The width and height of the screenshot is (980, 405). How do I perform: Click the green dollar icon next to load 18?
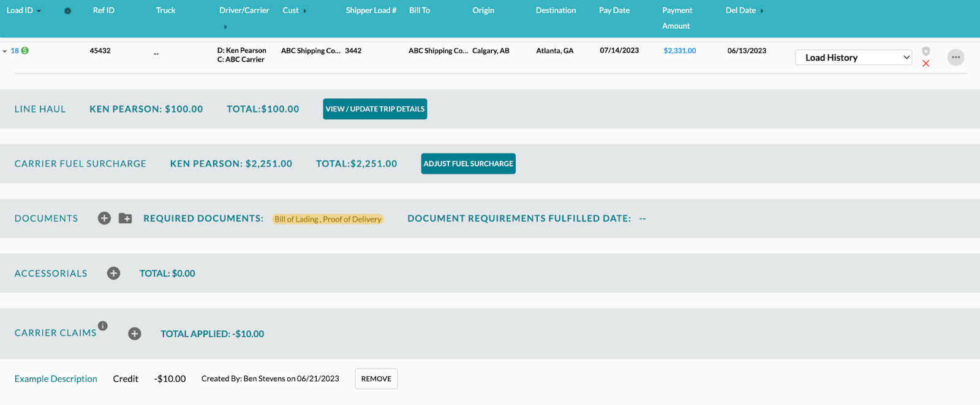tap(24, 51)
